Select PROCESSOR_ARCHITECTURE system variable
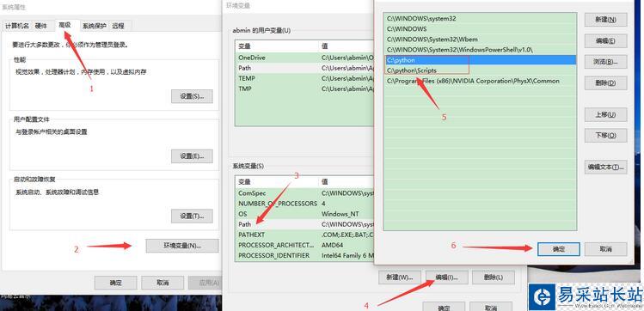Image resolution: width=644 pixels, height=311 pixels. (304, 245)
